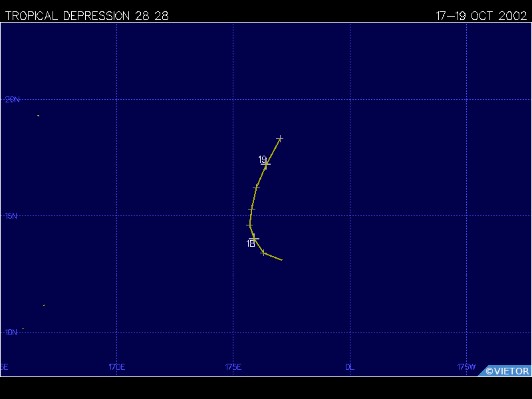Image resolution: width=532 pixels, height=399 pixels.
Task: Select the track marker labeled 18
Action: 254,239
